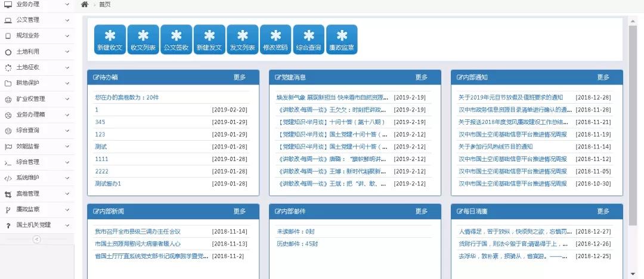The width and height of the screenshot is (644, 279).
Task: Click the code icon beside 系统维护
Action: point(8,178)
